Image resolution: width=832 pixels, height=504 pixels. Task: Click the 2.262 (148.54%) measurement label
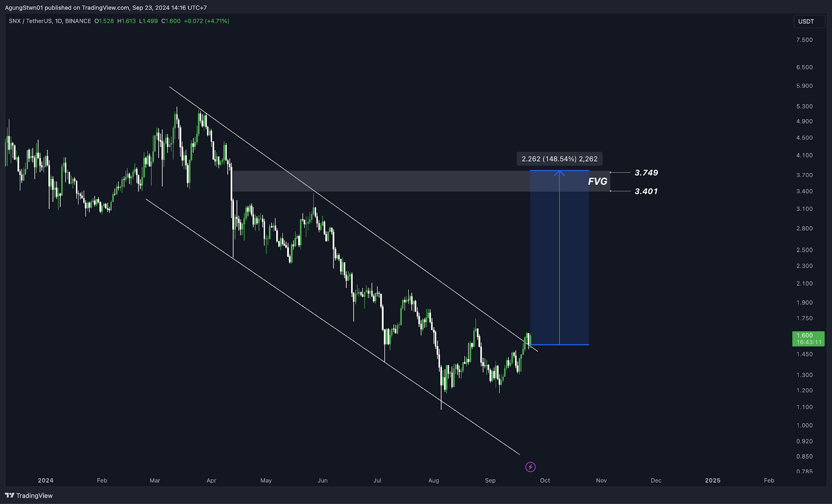pyautogui.click(x=560, y=159)
